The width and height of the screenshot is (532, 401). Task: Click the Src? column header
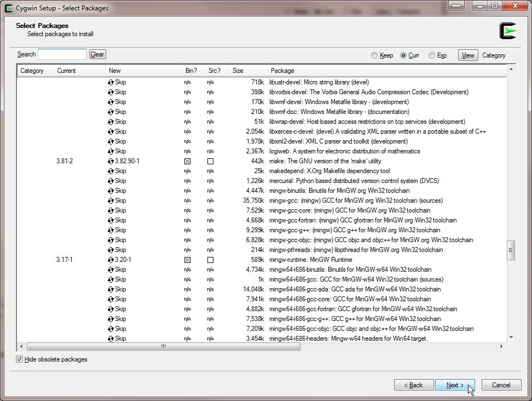coord(217,71)
